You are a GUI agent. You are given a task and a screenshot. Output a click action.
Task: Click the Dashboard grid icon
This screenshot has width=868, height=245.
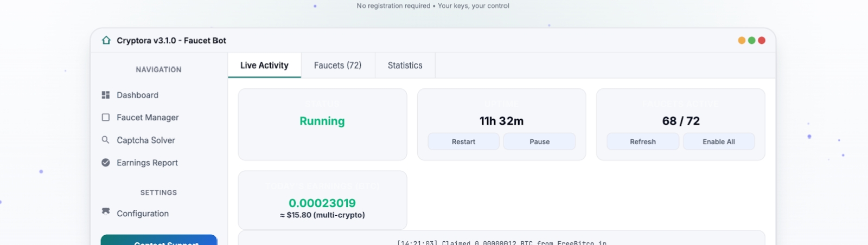pyautogui.click(x=106, y=95)
